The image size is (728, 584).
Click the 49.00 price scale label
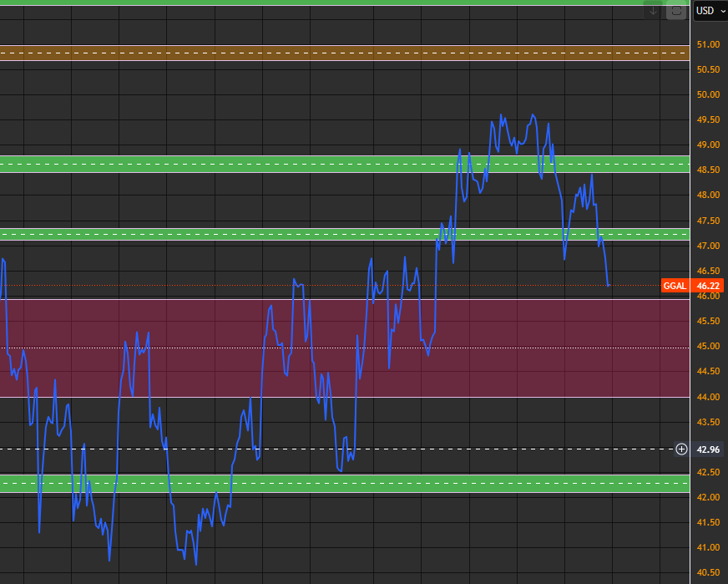[x=708, y=145]
